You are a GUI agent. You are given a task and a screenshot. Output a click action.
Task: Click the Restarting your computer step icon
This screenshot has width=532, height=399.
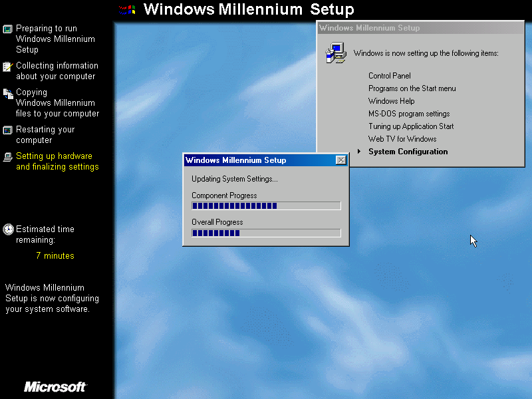(7, 130)
